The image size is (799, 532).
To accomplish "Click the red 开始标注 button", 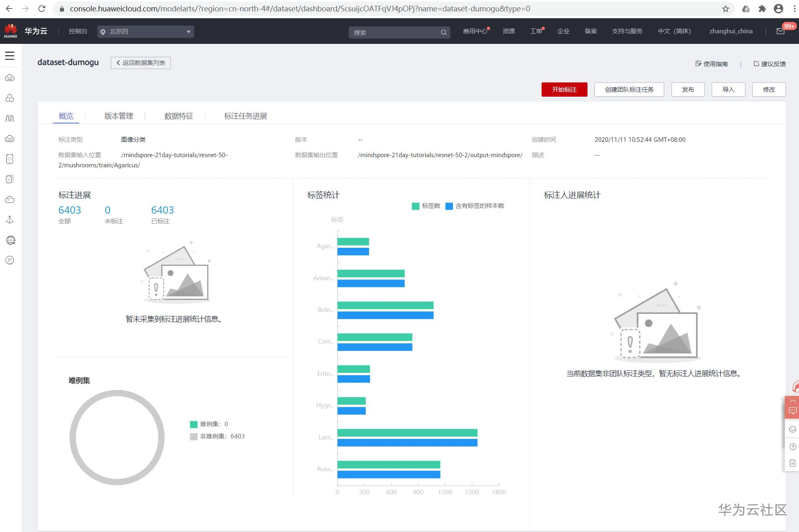I will [x=564, y=89].
